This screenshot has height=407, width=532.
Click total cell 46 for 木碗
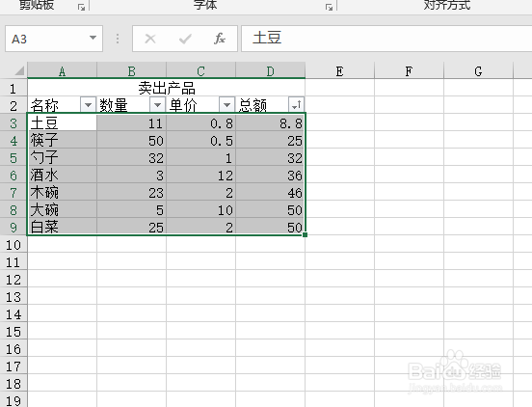[271, 192]
